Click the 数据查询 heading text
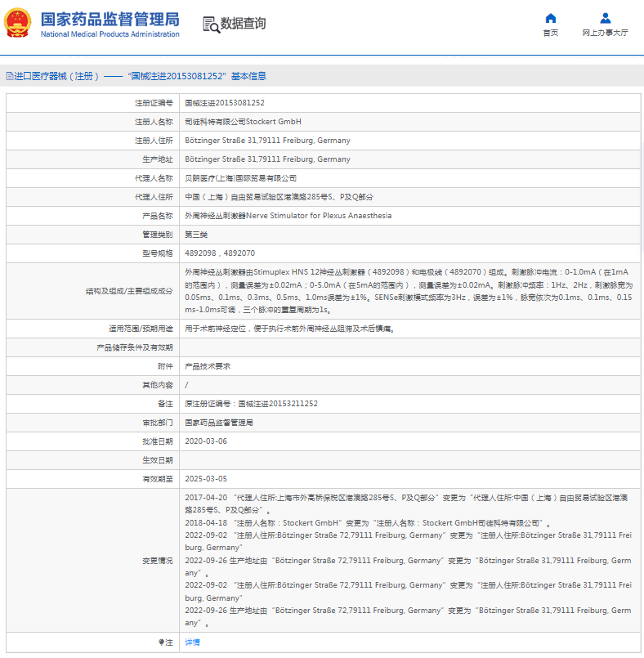 [243, 24]
